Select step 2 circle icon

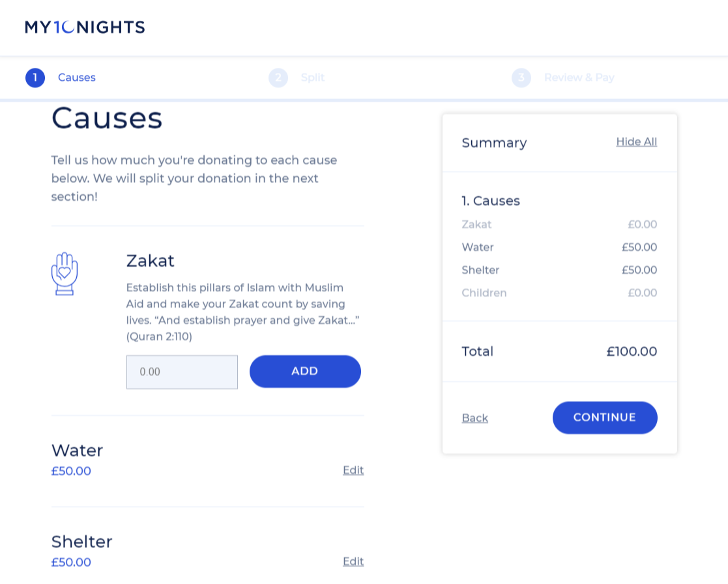click(278, 78)
